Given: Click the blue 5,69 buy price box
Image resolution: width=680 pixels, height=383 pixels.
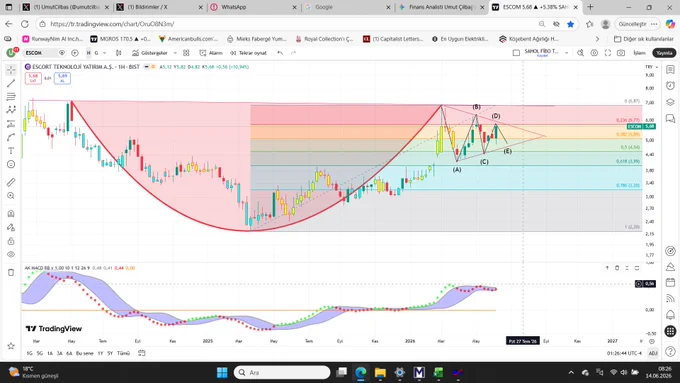Looking at the screenshot, I should [x=62, y=78].
